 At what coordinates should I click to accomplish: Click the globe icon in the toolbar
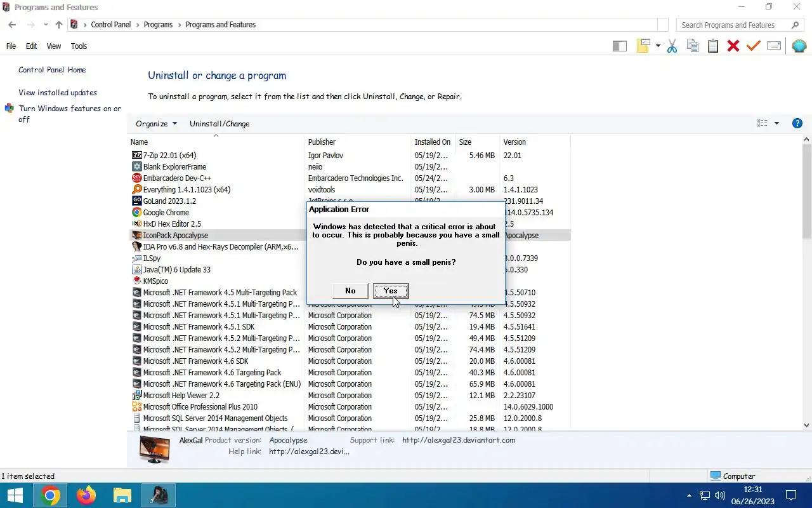[799, 46]
